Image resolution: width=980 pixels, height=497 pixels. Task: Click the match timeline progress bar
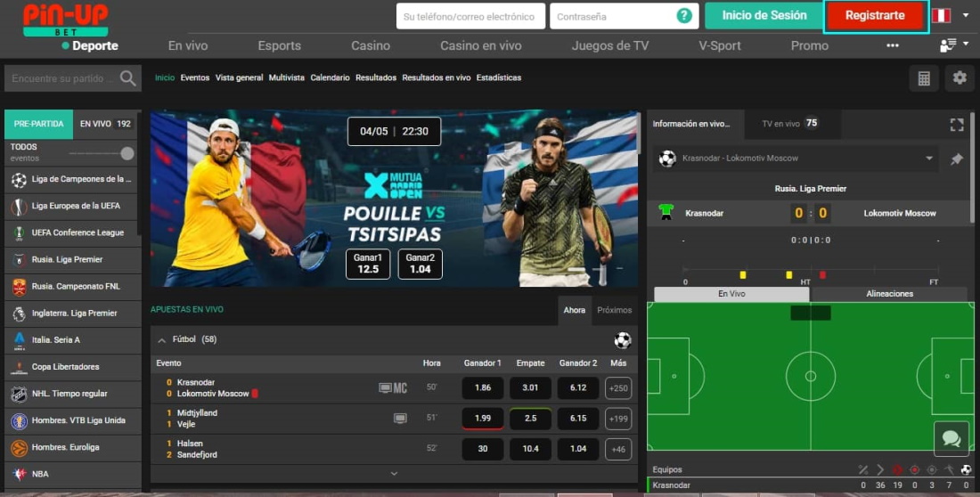pyautogui.click(x=811, y=270)
